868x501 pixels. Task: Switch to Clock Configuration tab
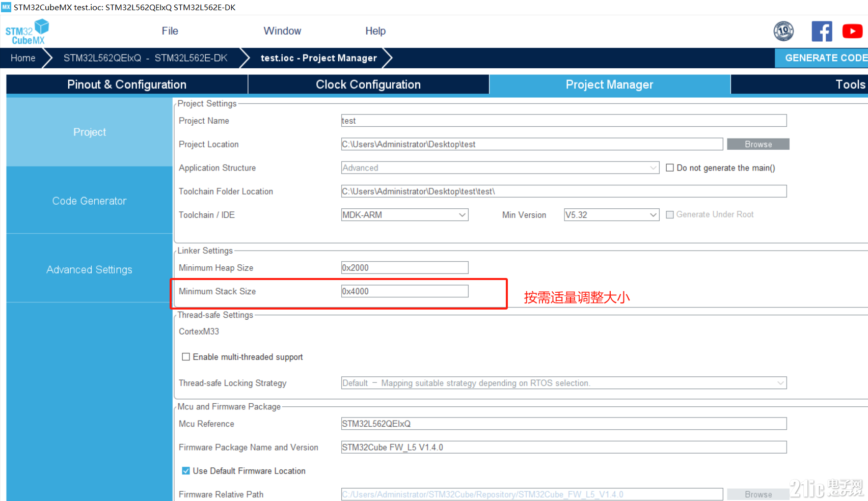[x=368, y=85]
